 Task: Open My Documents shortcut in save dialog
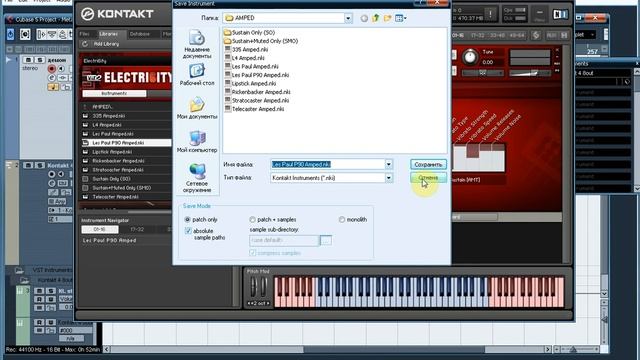(197, 108)
